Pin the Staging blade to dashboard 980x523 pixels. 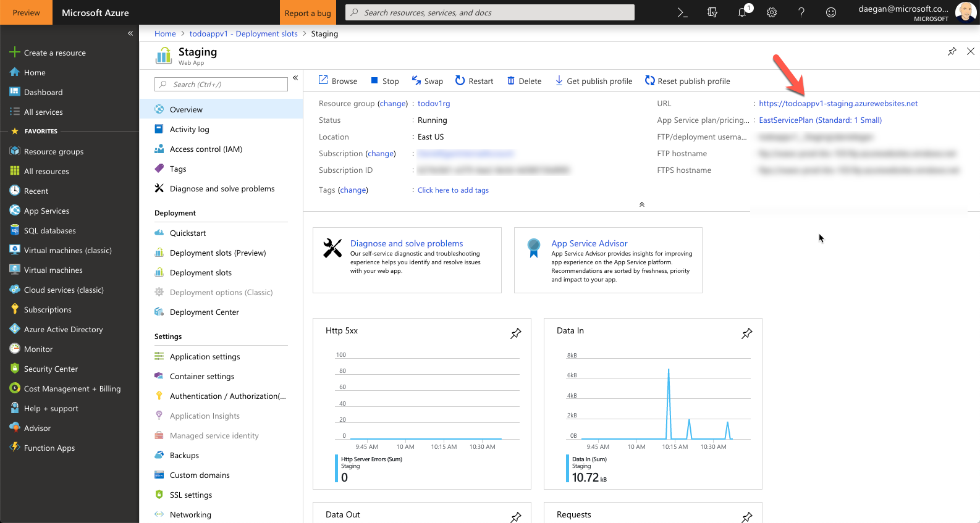952,51
